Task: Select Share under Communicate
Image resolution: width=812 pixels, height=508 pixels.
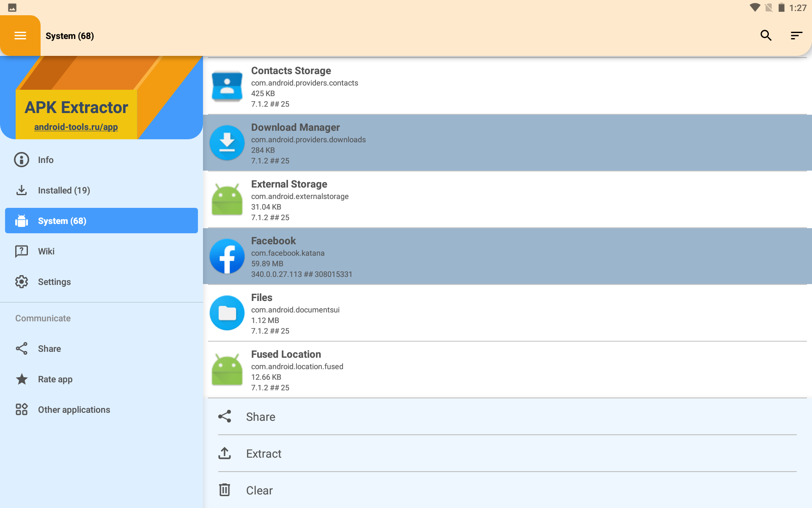Action: [x=101, y=348]
